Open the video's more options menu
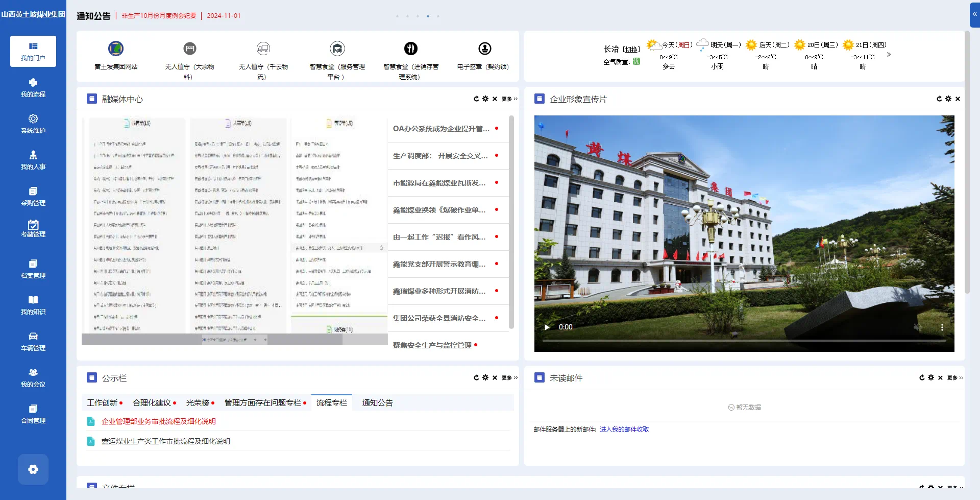 tap(942, 327)
